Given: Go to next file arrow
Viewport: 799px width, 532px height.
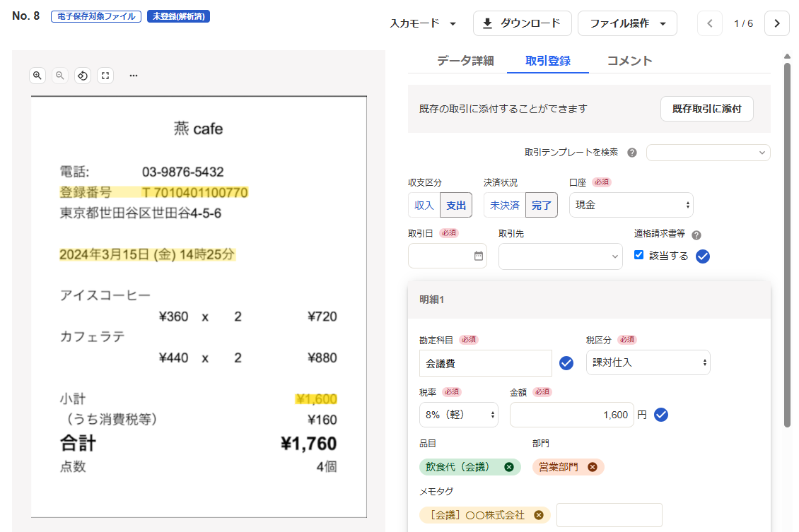Looking at the screenshot, I should click(x=777, y=23).
